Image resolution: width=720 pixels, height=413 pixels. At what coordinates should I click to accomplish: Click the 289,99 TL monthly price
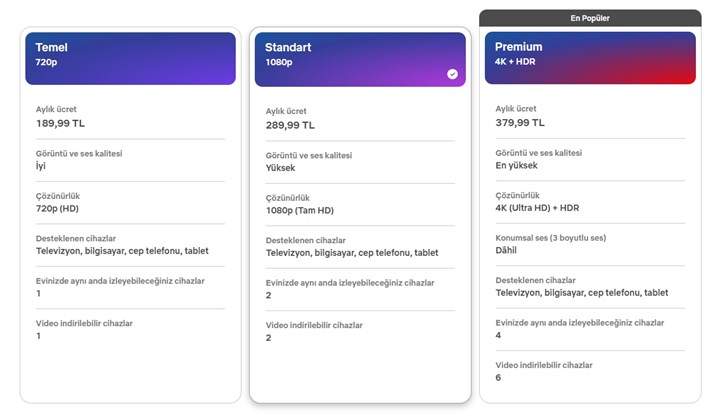click(x=290, y=126)
